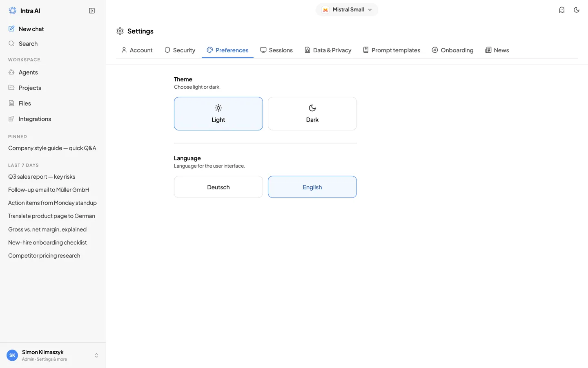The image size is (588, 368).
Task: Toggle dark mode via the top-right moon icon
Action: pos(577,10)
